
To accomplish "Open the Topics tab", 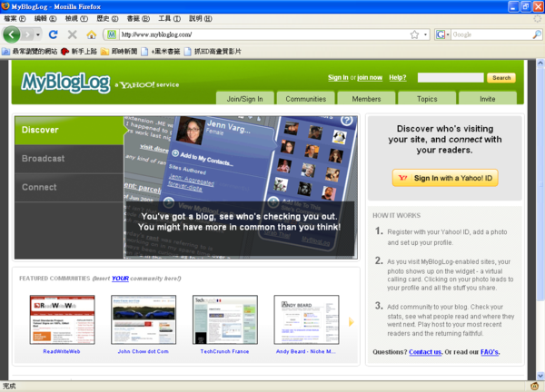I will [427, 99].
